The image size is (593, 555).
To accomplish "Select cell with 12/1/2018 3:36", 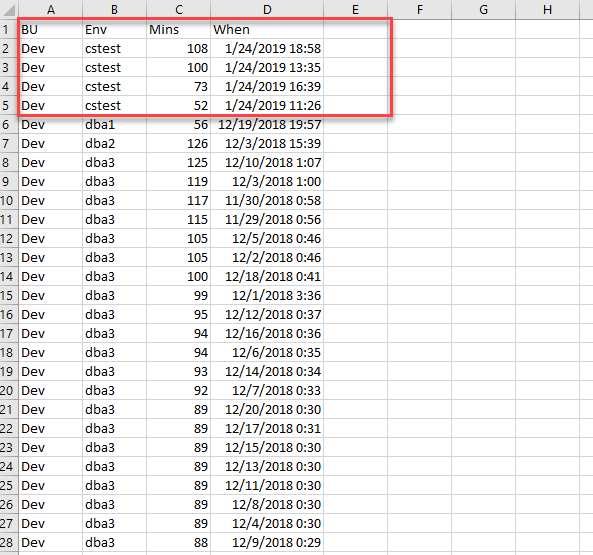I will click(267, 296).
